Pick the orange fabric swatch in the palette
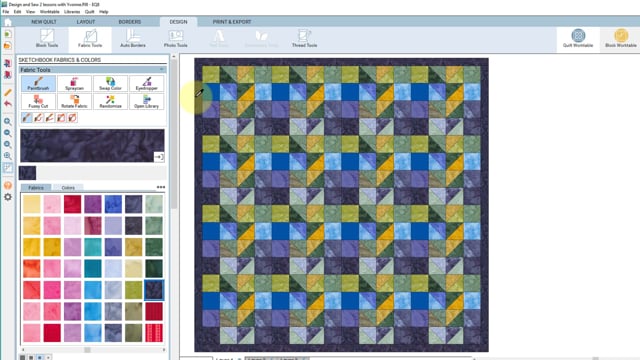The height and width of the screenshot is (360, 640). click(32, 269)
